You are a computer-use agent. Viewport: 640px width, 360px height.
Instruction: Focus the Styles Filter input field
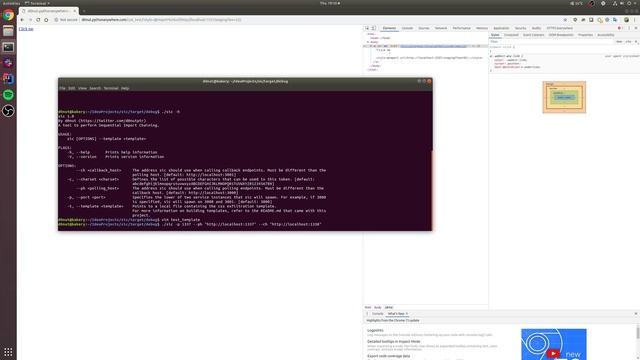(x=551, y=42)
